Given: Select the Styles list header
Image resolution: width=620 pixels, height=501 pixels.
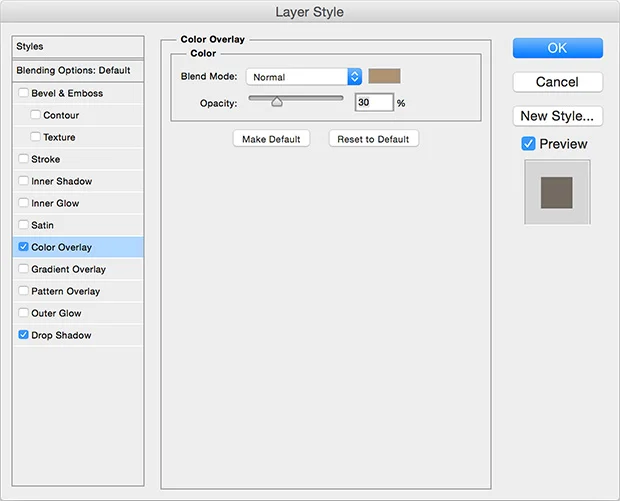Looking at the screenshot, I should (x=78, y=47).
